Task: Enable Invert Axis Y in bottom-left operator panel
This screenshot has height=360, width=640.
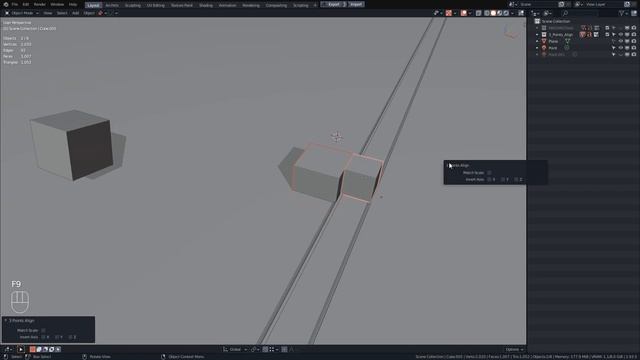Action: 57,337
